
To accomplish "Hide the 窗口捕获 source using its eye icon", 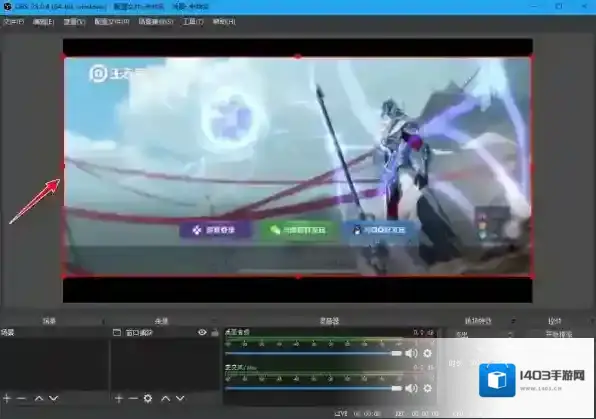I will click(202, 332).
